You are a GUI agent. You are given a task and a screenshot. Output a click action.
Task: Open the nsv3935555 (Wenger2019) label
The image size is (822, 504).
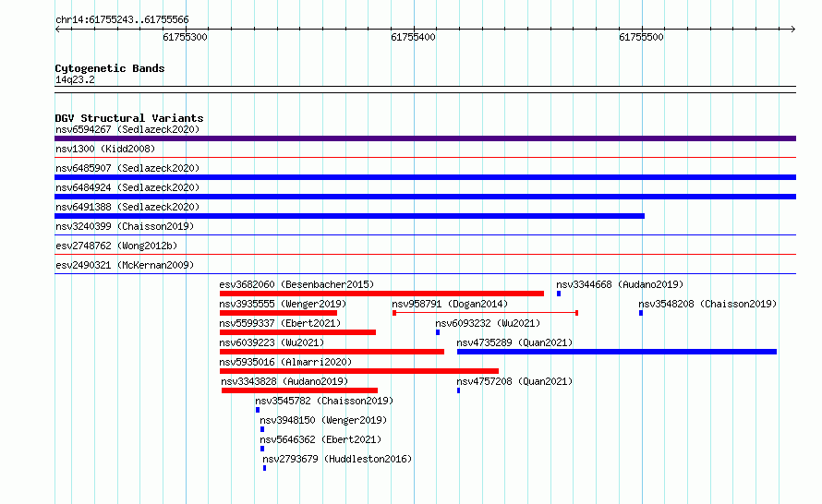tap(283, 304)
